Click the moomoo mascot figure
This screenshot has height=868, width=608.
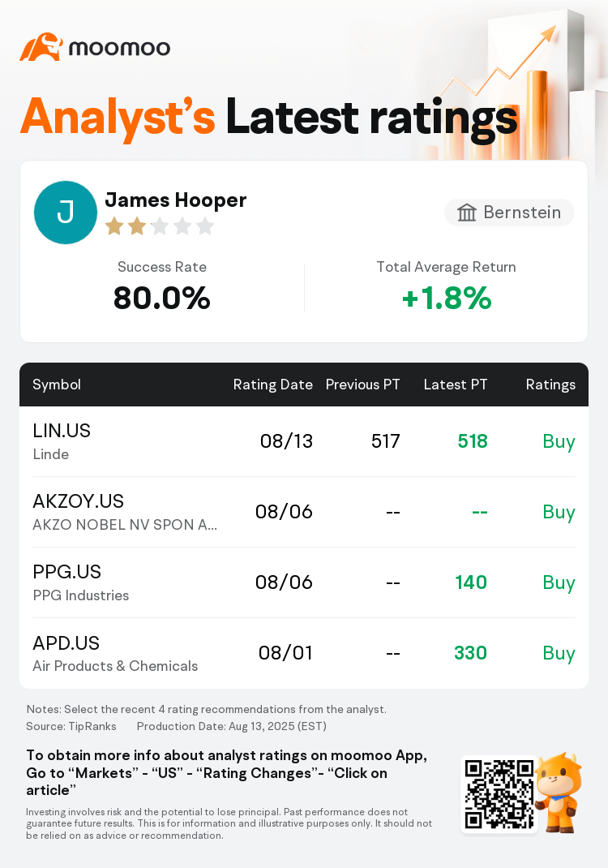tap(559, 792)
